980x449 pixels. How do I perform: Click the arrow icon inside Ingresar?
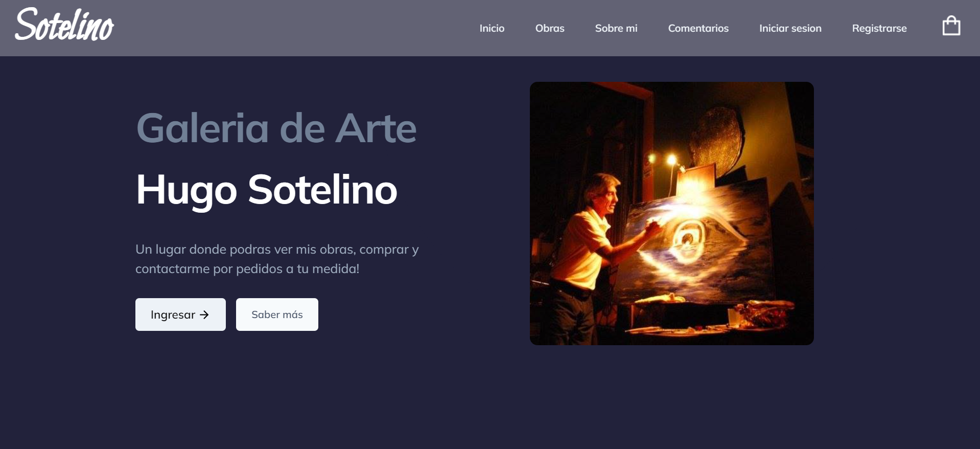coord(204,315)
